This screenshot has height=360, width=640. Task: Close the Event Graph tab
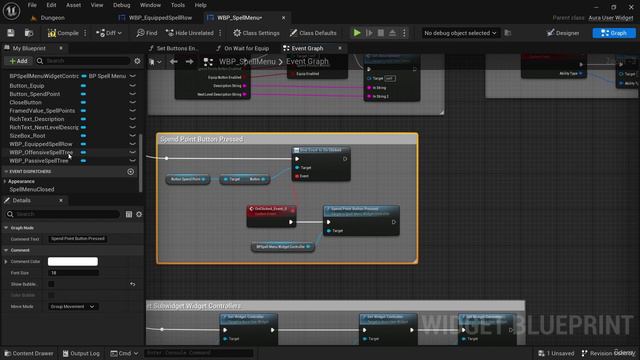tap(340, 48)
